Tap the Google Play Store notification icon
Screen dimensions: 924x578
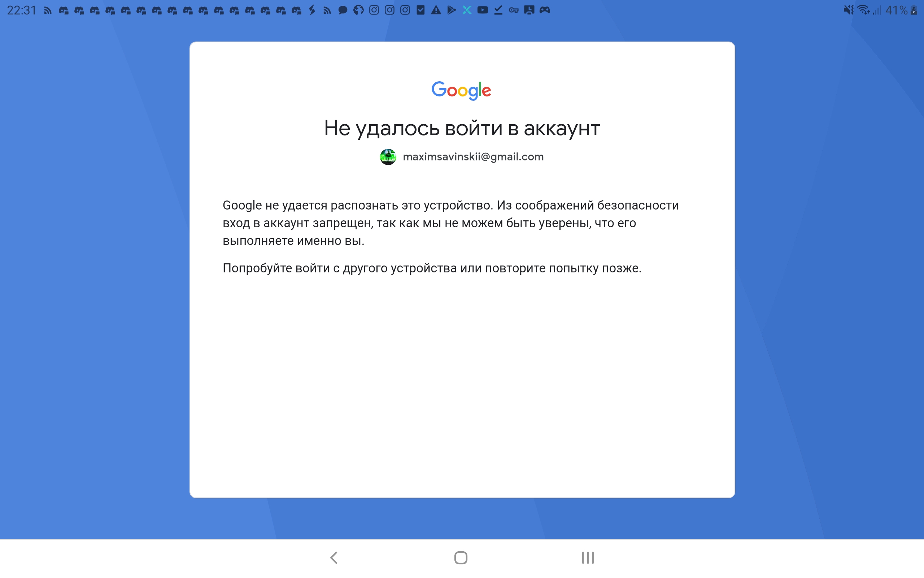tap(452, 10)
